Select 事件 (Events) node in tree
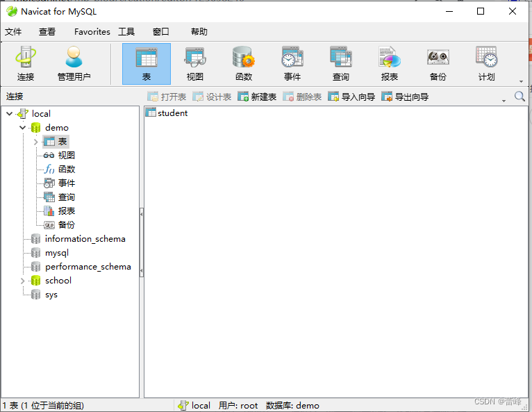This screenshot has height=412, width=532. [67, 183]
